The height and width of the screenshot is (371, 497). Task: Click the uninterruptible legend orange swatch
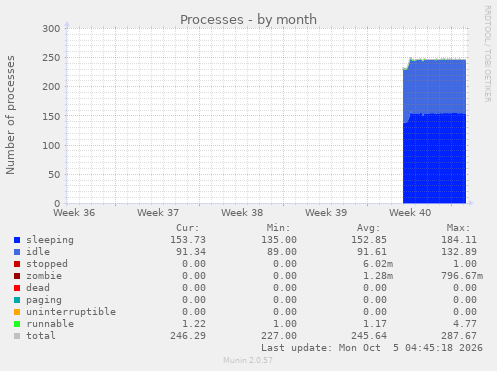pos(17,312)
